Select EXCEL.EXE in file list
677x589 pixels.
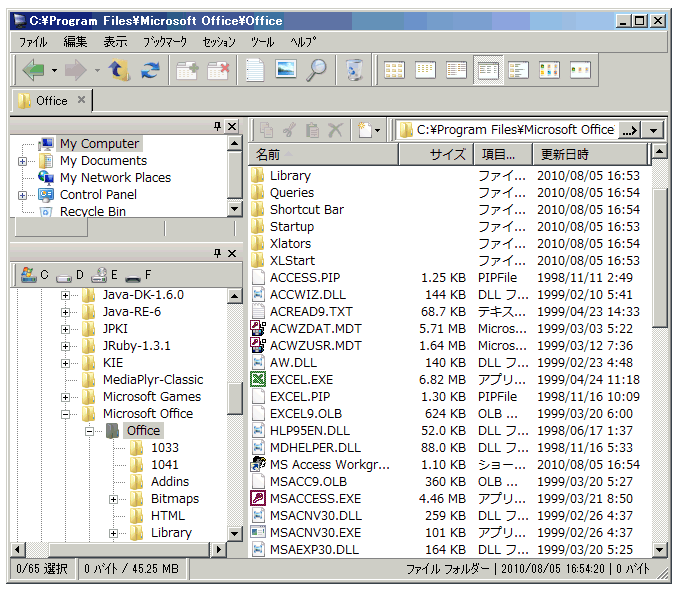pos(301,380)
